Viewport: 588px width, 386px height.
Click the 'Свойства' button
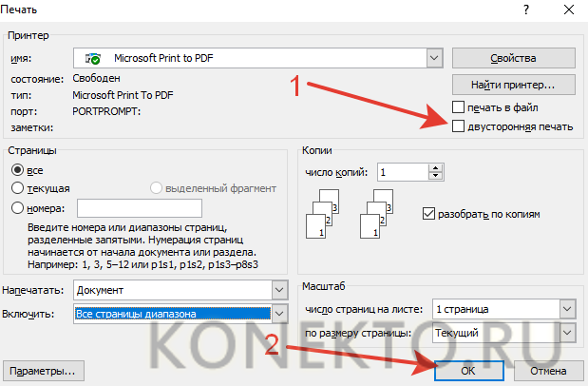pyautogui.click(x=514, y=59)
